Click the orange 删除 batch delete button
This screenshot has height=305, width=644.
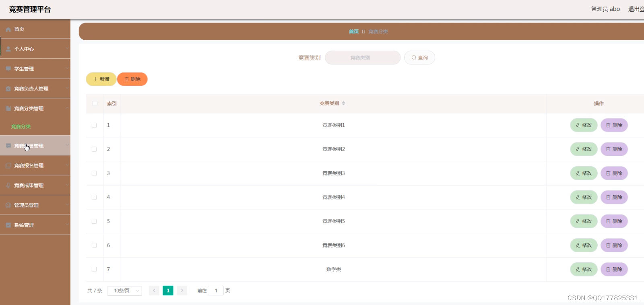(x=132, y=79)
